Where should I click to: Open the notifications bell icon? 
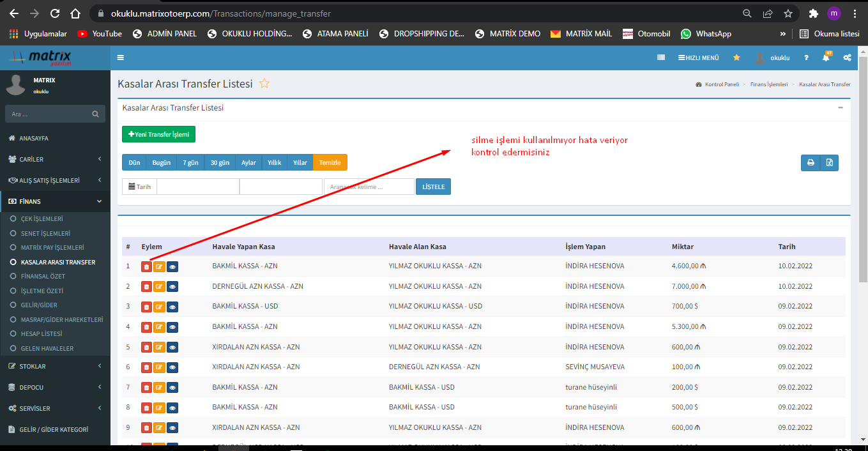coord(826,57)
